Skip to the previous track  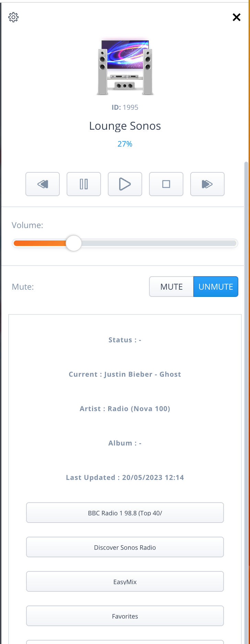pyautogui.click(x=43, y=184)
